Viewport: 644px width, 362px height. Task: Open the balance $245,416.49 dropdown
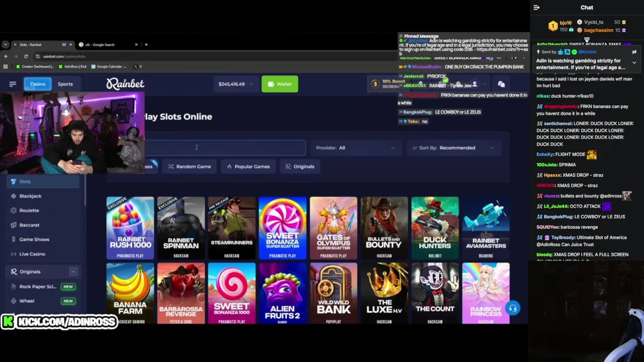point(235,84)
